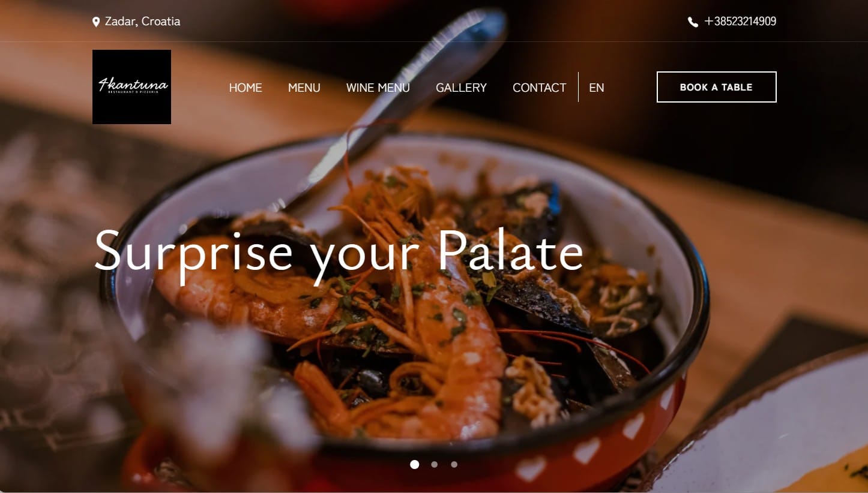Switch to the second slide dot
The image size is (868, 493).
point(434,464)
